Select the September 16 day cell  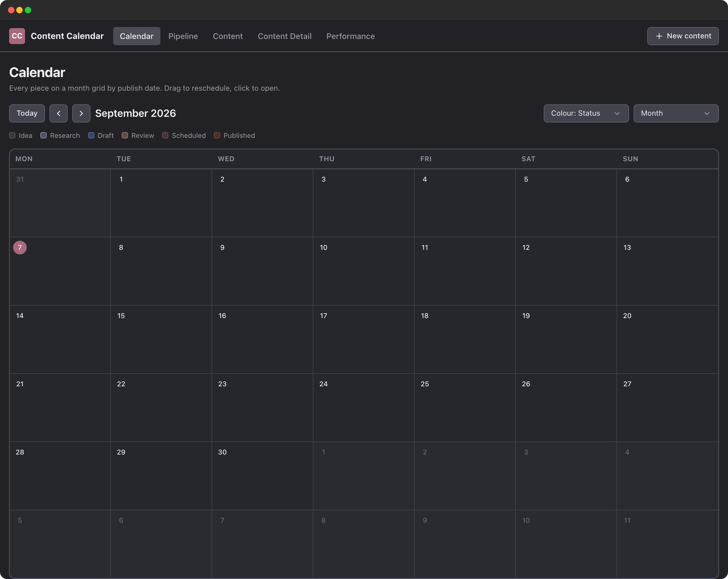262,339
